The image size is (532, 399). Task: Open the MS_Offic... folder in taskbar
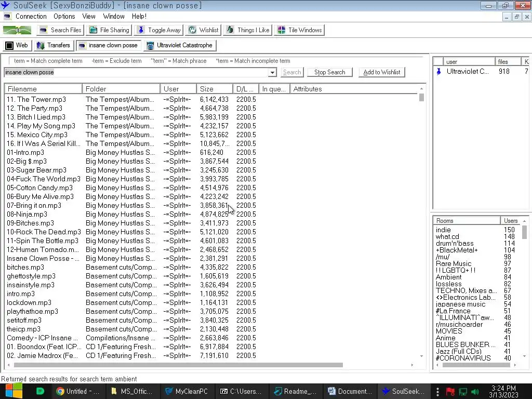point(134,391)
